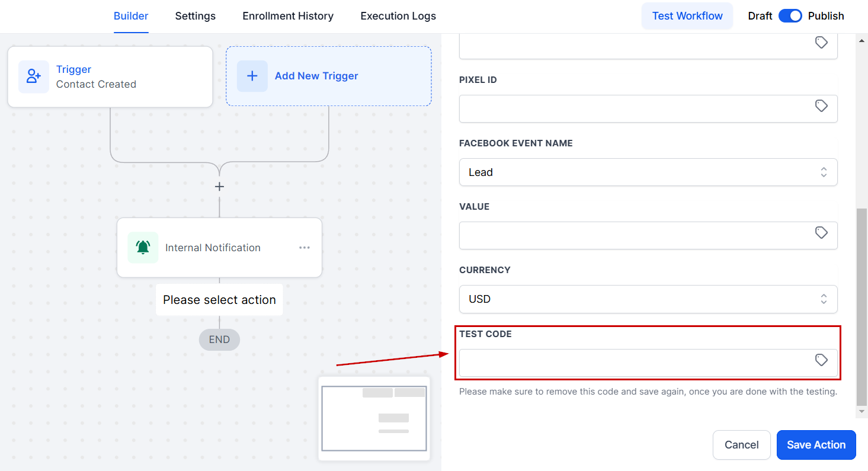
Task: Open the Facebook Event Name dropdown
Action: pyautogui.click(x=648, y=172)
